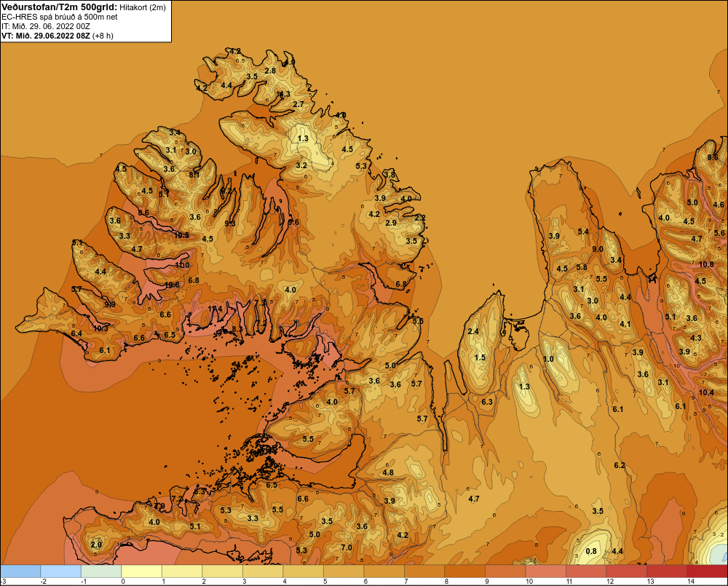Click the '0.8' temperature value
The width and height of the screenshot is (728, 586).
click(591, 551)
